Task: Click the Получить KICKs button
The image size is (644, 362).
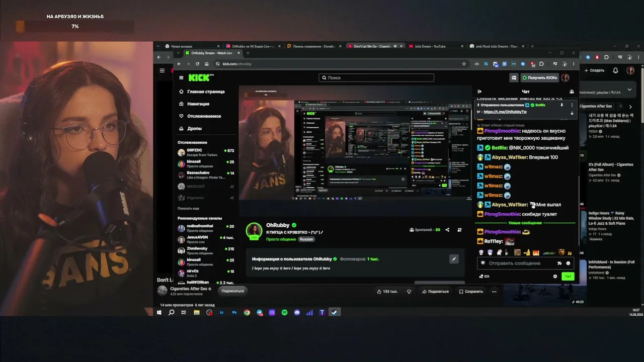Action: 539,77
